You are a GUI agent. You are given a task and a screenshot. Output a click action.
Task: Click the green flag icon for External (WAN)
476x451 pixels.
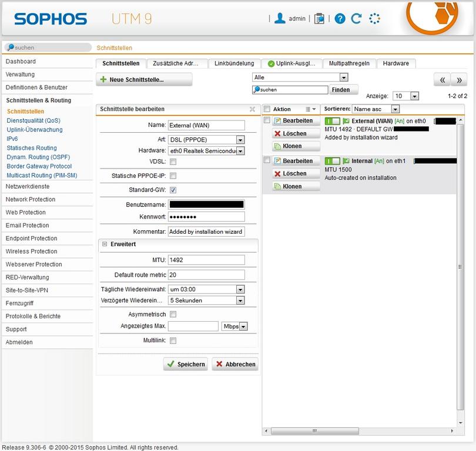pyautogui.click(x=346, y=121)
